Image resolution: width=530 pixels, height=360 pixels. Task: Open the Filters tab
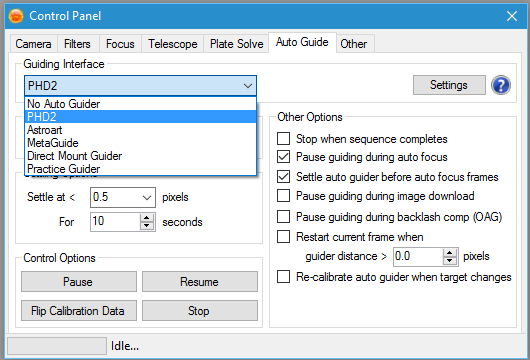pos(77,44)
